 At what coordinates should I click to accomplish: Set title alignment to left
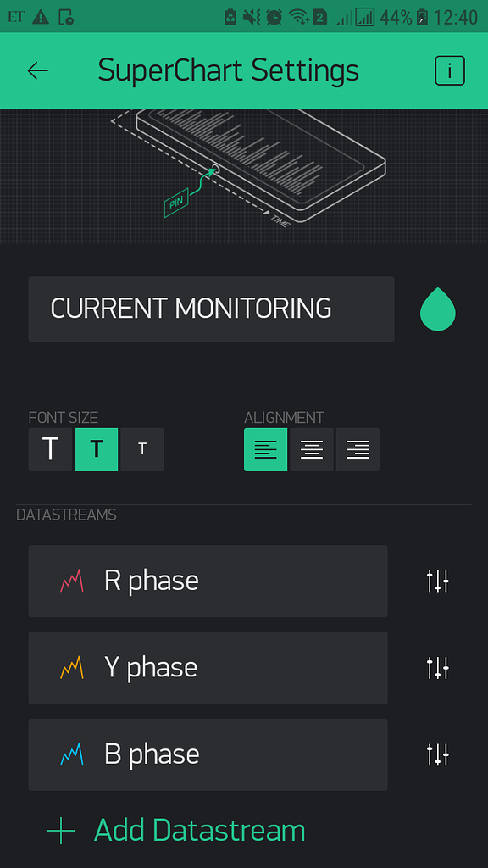pos(265,449)
